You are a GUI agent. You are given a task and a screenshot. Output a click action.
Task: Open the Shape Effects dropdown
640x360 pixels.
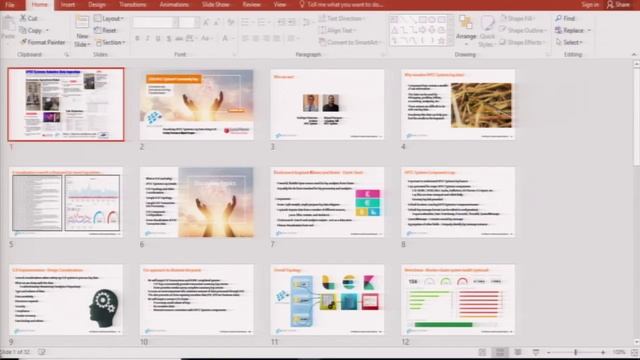click(522, 42)
